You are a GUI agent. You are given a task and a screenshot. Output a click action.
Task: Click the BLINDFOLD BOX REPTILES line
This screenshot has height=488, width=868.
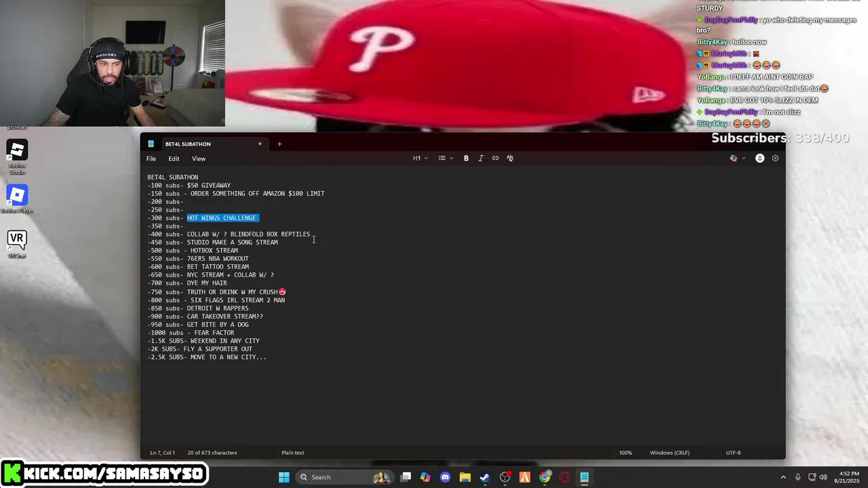[x=229, y=235]
